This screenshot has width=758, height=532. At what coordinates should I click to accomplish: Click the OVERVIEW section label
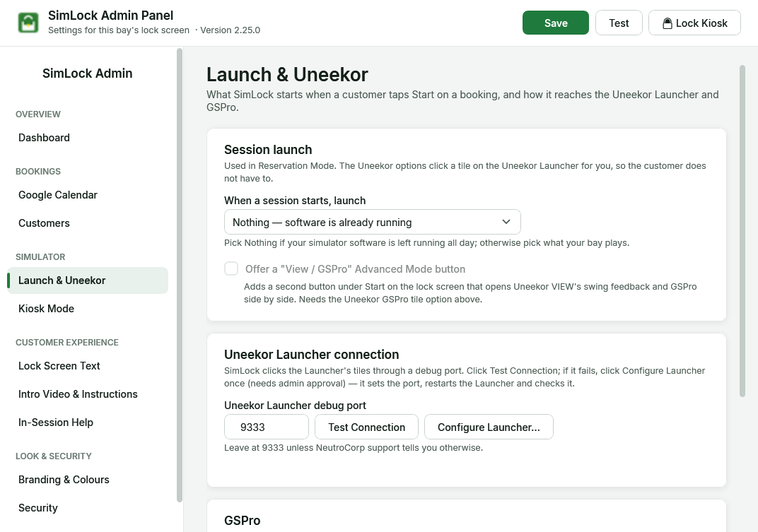(38, 114)
